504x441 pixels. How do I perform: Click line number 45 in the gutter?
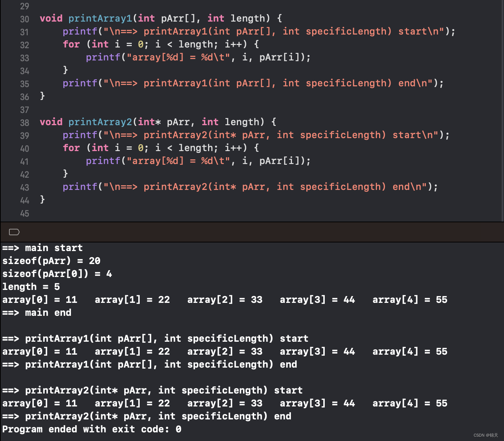coord(24,213)
